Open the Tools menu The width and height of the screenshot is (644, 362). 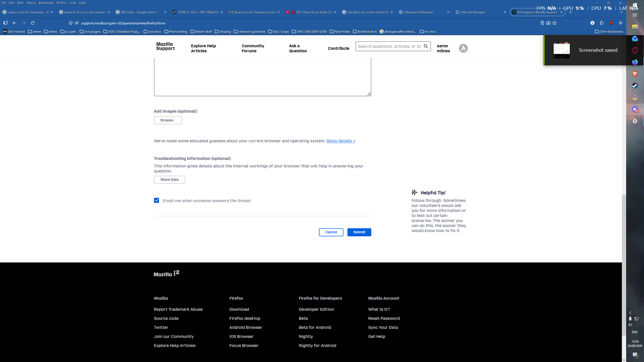click(x=73, y=3)
